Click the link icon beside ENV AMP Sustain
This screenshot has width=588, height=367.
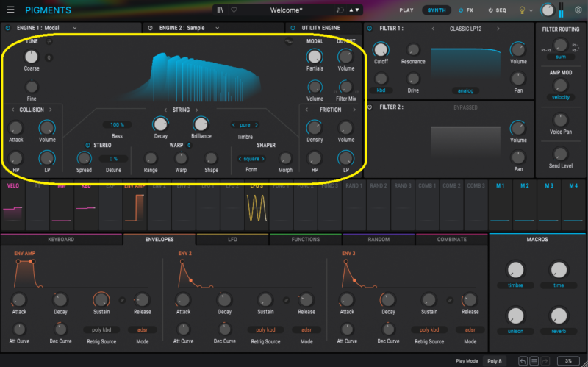click(122, 300)
